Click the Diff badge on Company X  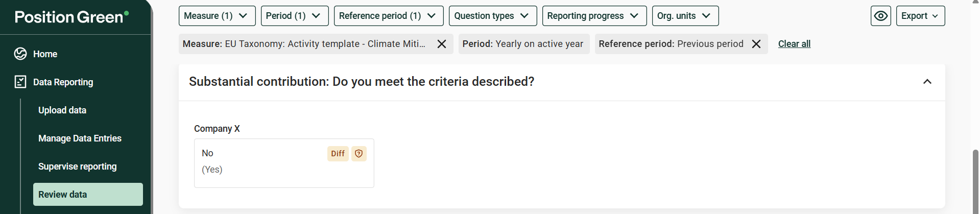coord(338,153)
